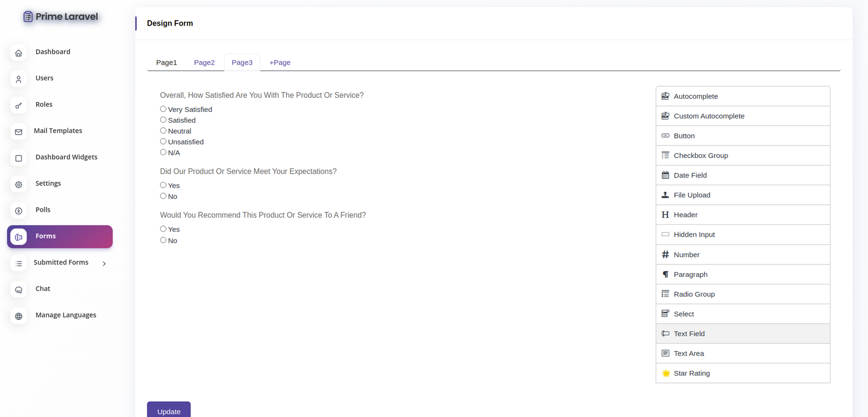Click the Chat bubble icon in sidebar
The width and height of the screenshot is (868, 417).
pos(18,290)
